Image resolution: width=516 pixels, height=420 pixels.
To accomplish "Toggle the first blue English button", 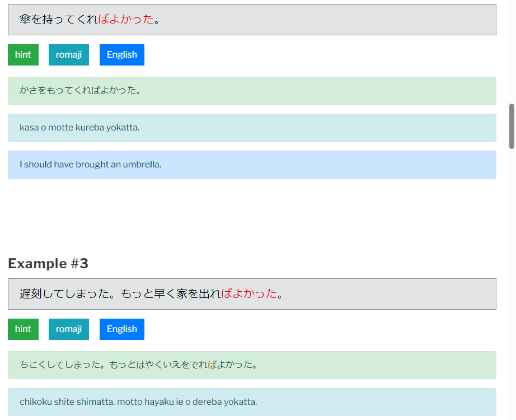I will 122,55.
